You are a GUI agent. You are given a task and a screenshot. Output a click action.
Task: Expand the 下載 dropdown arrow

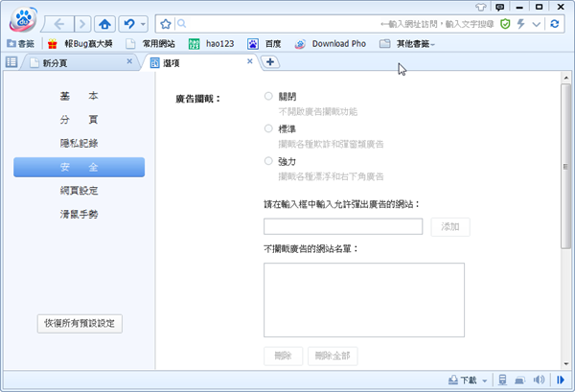[484, 380]
